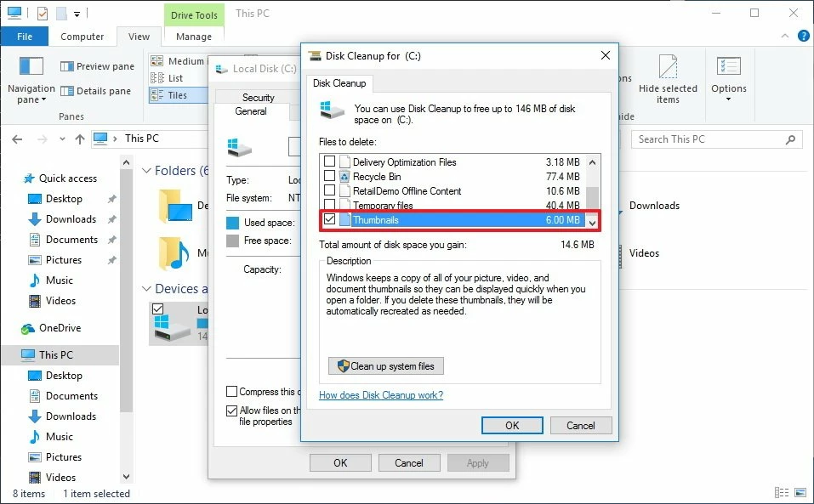Switch to Security tab in Properties
The width and height of the screenshot is (814, 504).
[x=258, y=97]
